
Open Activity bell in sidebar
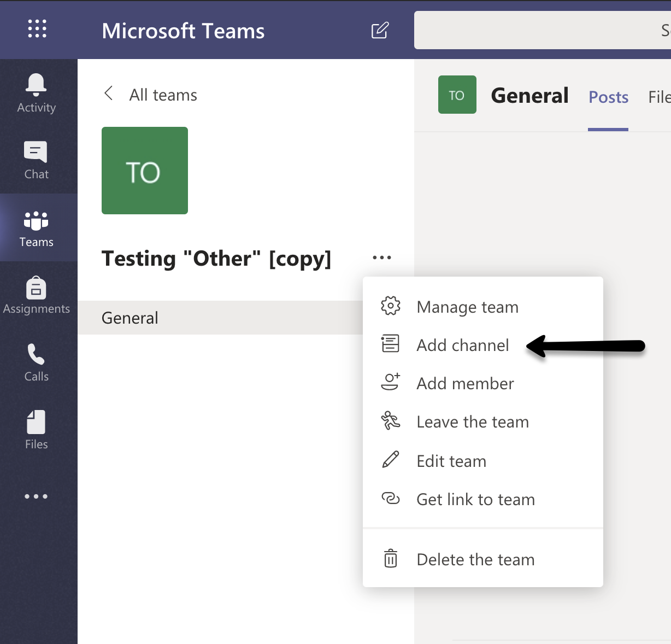(37, 93)
